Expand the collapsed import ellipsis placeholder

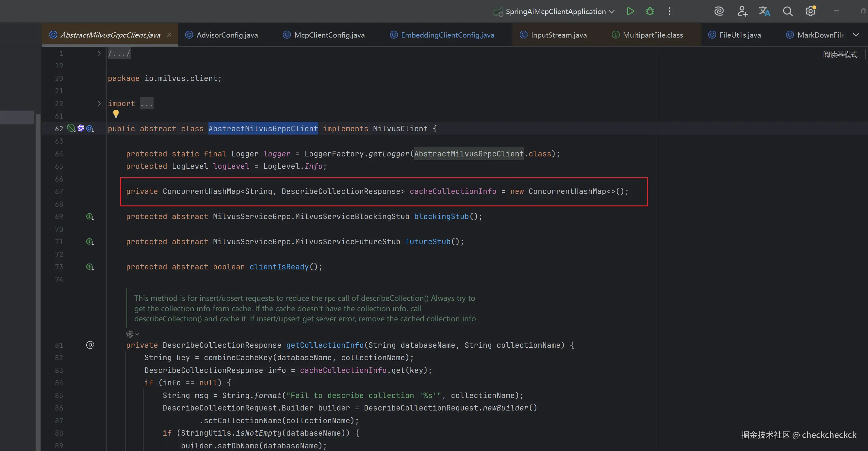pyautogui.click(x=147, y=104)
